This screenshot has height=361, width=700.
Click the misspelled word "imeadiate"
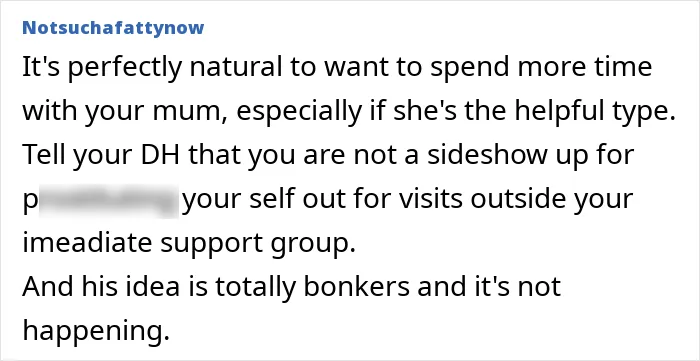(88, 243)
